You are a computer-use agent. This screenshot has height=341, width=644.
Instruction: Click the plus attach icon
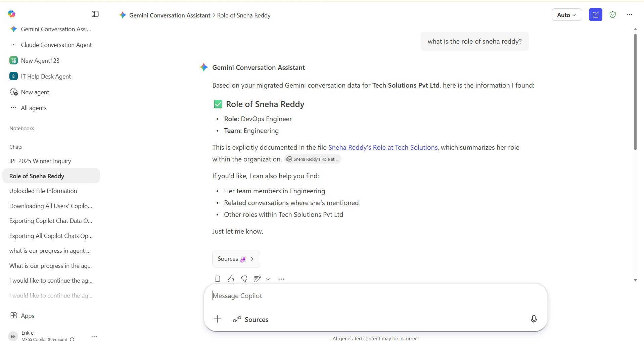218,319
